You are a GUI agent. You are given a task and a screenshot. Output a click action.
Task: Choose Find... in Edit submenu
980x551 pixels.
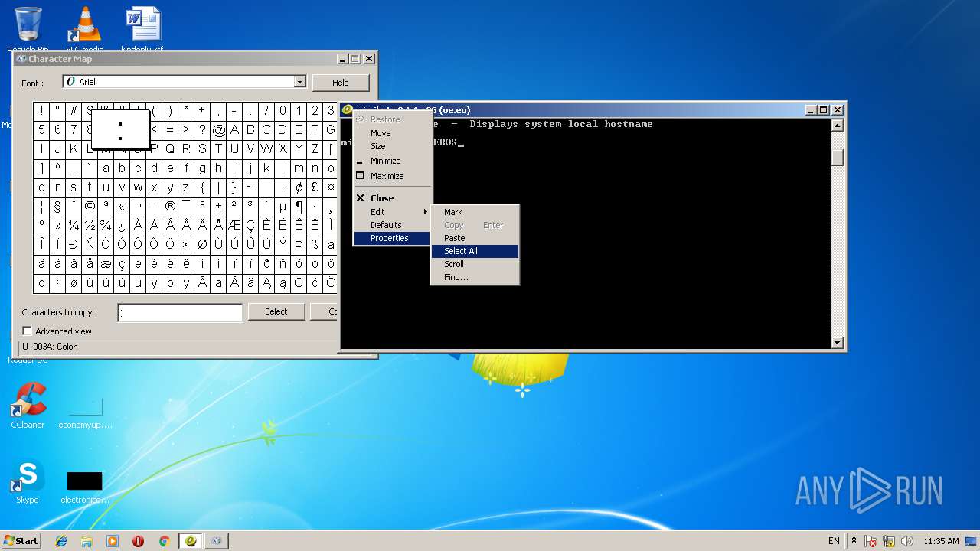(475, 277)
